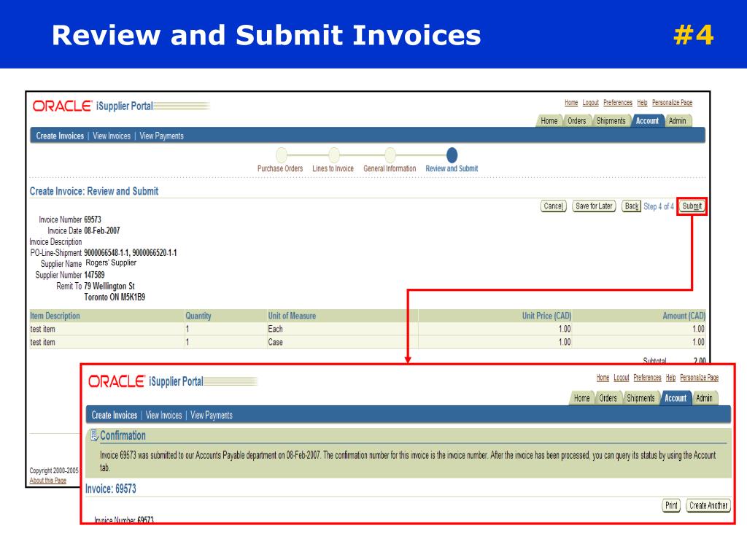Open the Admin tab in the top window
This screenshot has width=747, height=560.
pos(677,121)
